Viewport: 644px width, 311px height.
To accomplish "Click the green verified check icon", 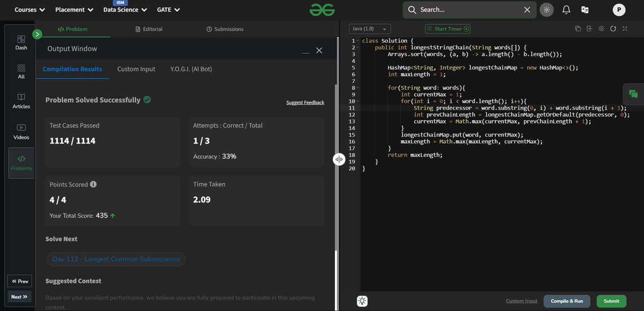I will (x=147, y=99).
